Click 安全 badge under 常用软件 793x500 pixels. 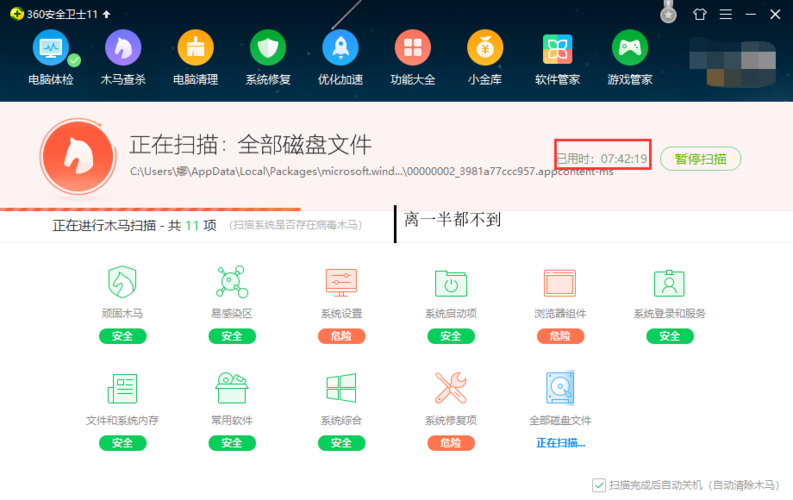pyautogui.click(x=232, y=443)
